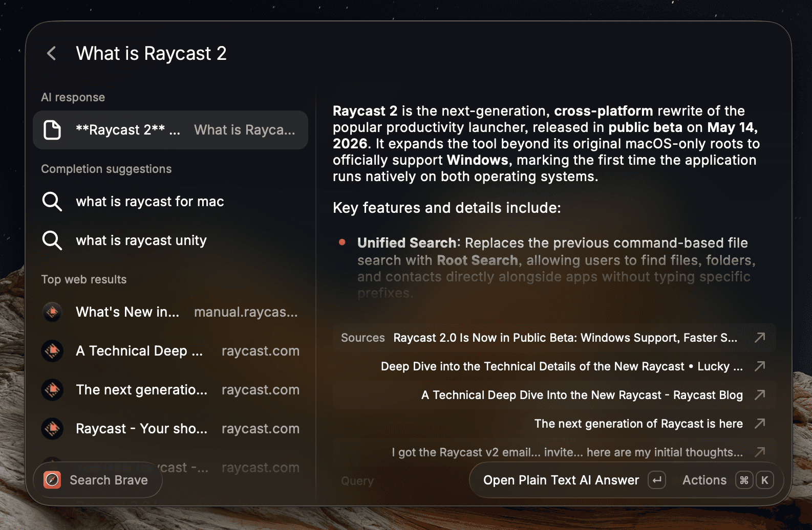Click the 'Sources' label
This screenshot has width=812, height=530.
click(x=363, y=338)
